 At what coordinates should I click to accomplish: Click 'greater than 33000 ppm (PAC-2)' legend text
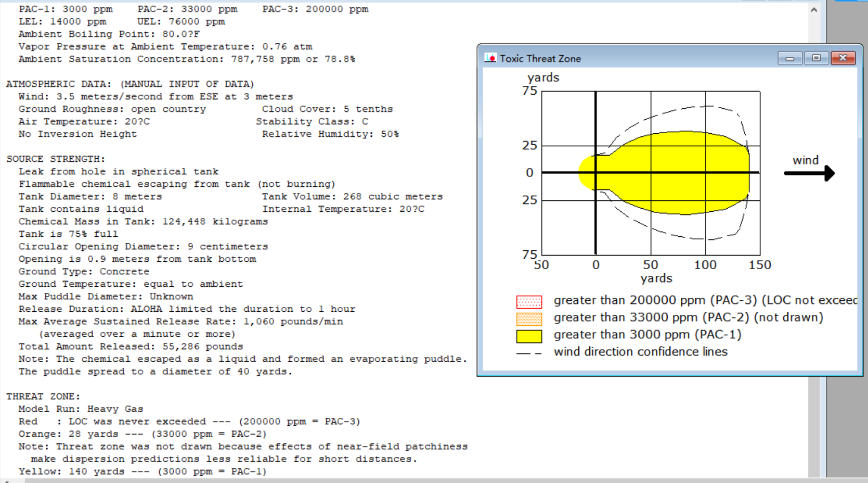[689, 317]
